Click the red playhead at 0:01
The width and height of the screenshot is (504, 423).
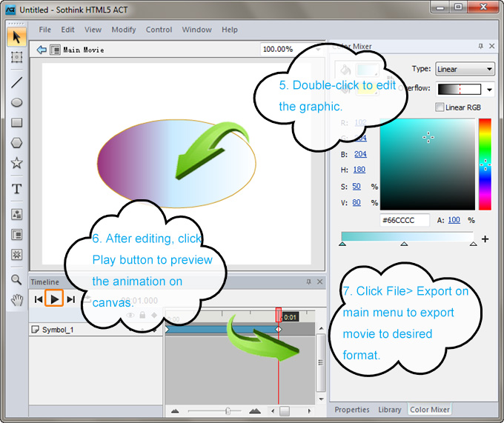279,315
